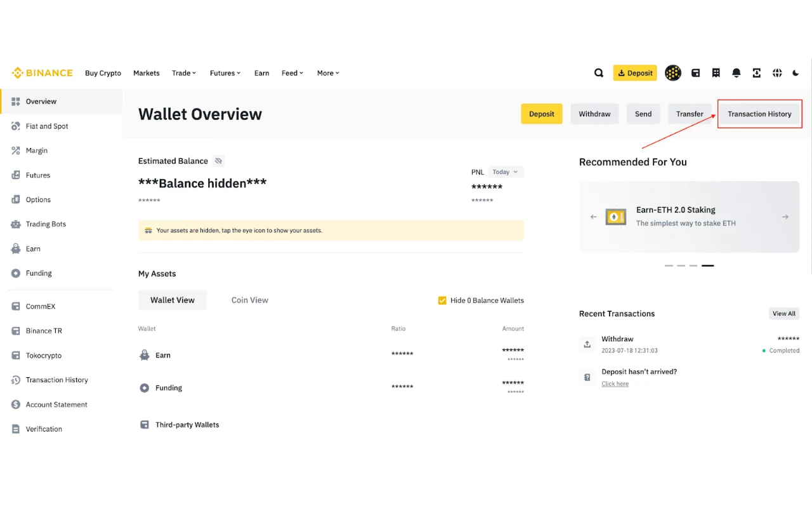Follow the Click here link
The height and width of the screenshot is (508, 812).
pyautogui.click(x=615, y=384)
